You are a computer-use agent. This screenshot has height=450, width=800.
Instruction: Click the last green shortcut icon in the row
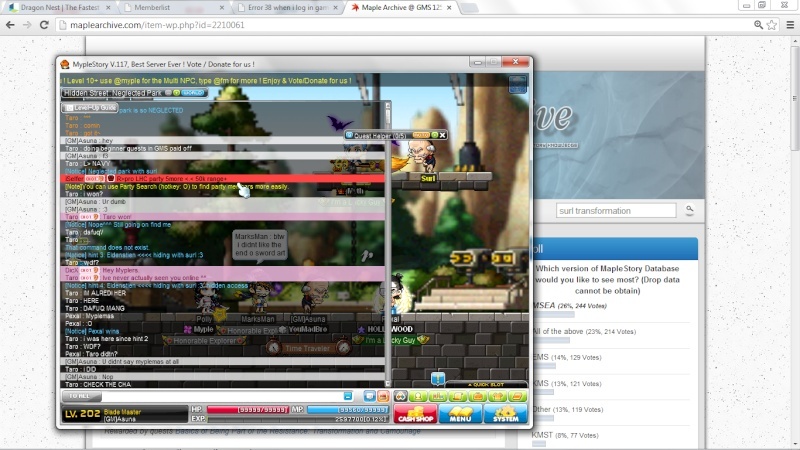pyautogui.click(x=517, y=396)
